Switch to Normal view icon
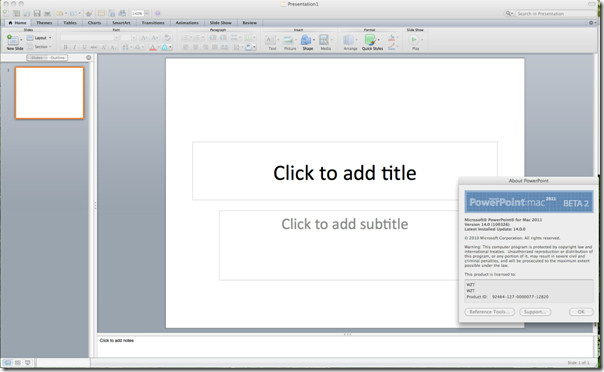This screenshot has width=604, height=372. click(7, 363)
